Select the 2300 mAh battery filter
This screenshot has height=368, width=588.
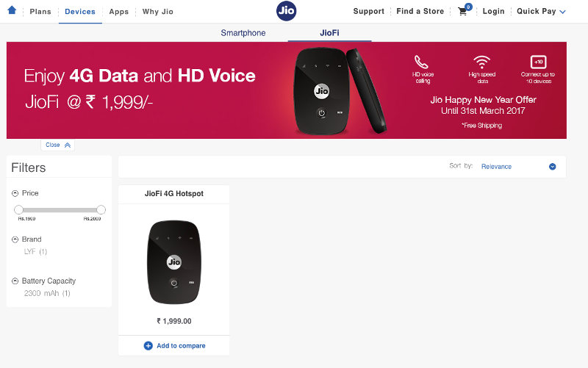(x=47, y=293)
